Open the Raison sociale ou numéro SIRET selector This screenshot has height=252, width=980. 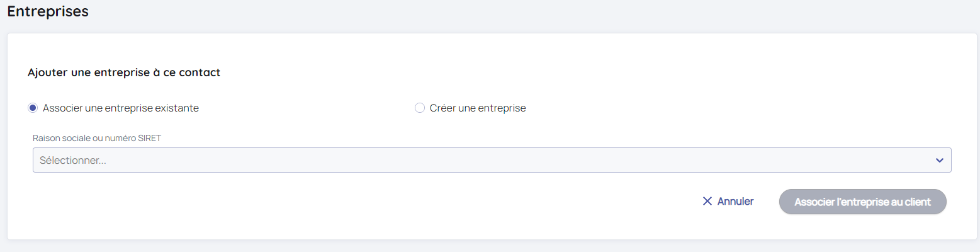click(x=491, y=160)
